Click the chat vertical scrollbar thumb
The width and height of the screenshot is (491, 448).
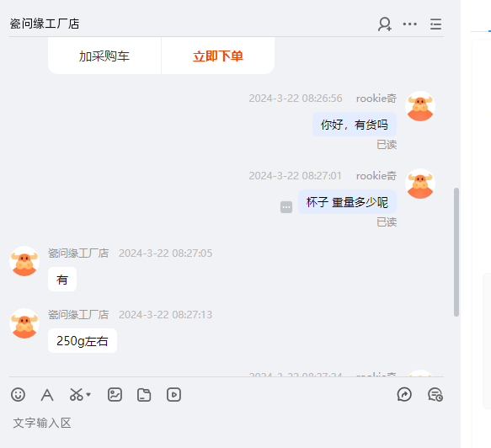click(x=456, y=252)
